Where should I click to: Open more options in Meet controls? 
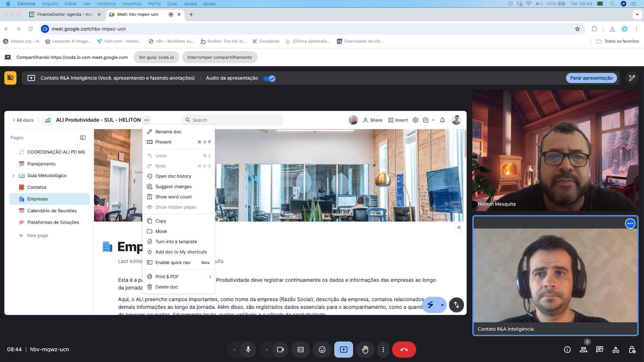(383, 350)
